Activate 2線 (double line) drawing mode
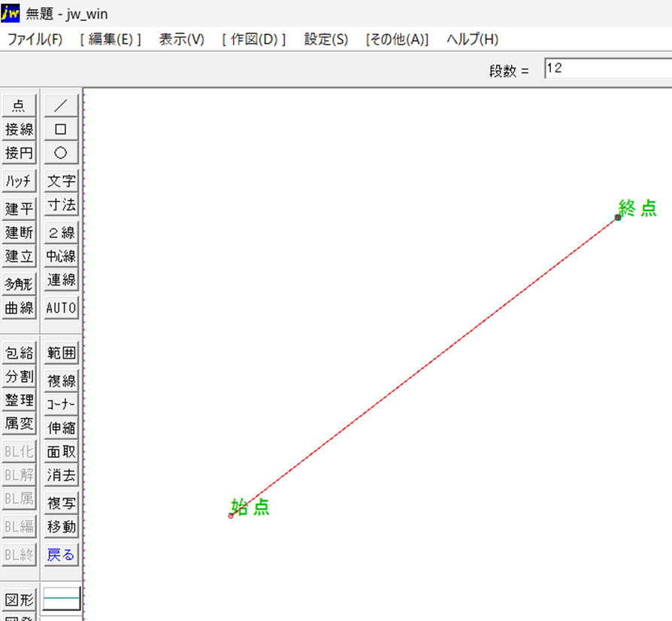 tap(61, 232)
